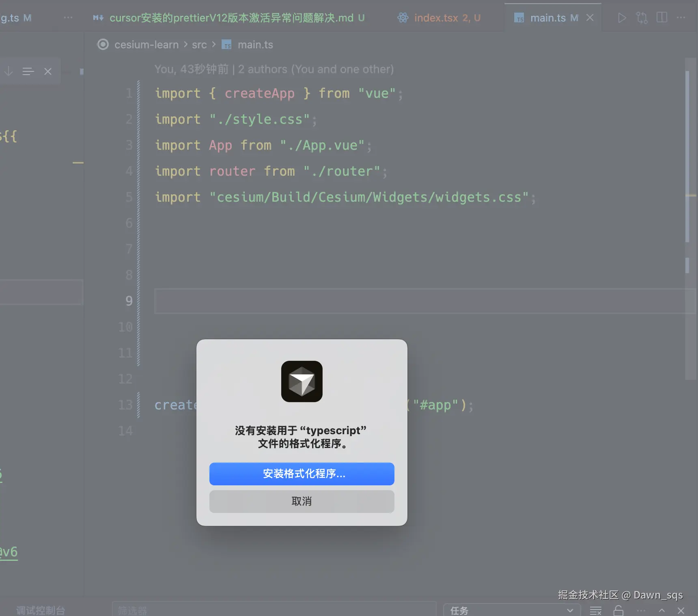This screenshot has height=616, width=698.
Task: Click line number 14 in the gutter
Action: coord(125,431)
